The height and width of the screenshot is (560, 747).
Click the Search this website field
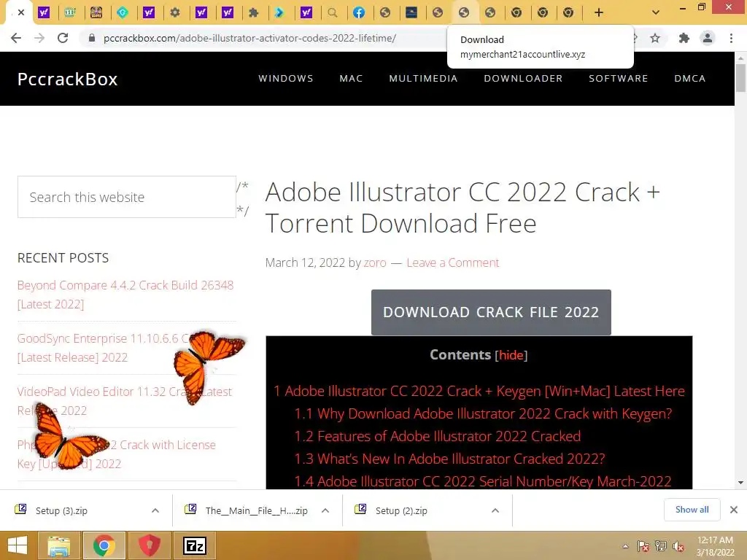point(127,197)
